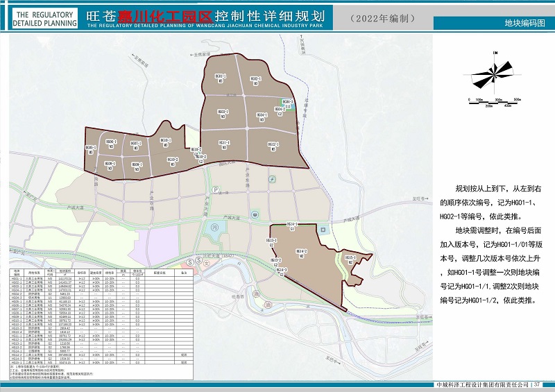This screenshot has height=392, width=555.
Task: Select plot HG15-1 on the east side
Action: 351,259
